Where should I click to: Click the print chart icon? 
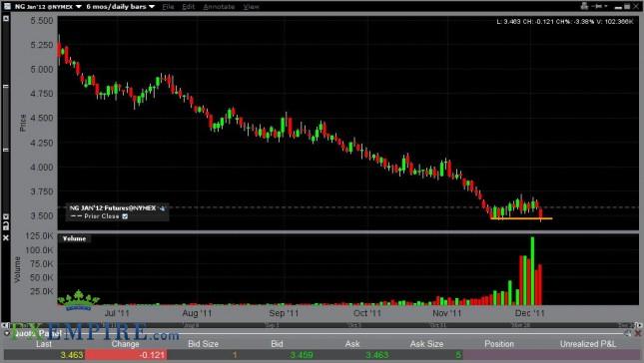pos(584,6)
